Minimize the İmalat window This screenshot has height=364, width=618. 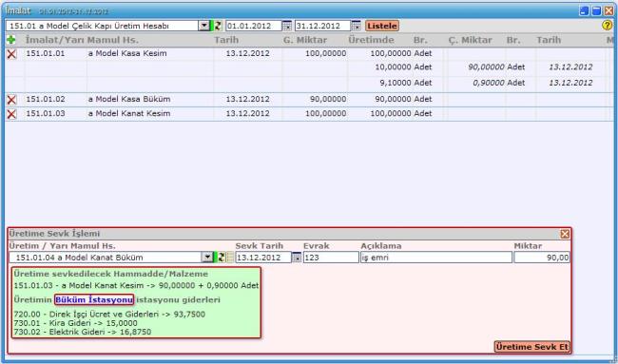(584, 10)
